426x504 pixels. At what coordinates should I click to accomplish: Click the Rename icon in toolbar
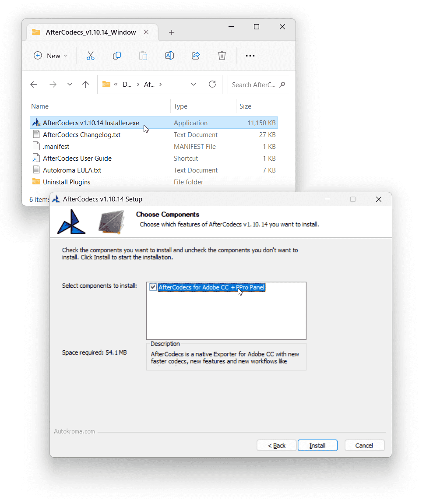pos(169,56)
